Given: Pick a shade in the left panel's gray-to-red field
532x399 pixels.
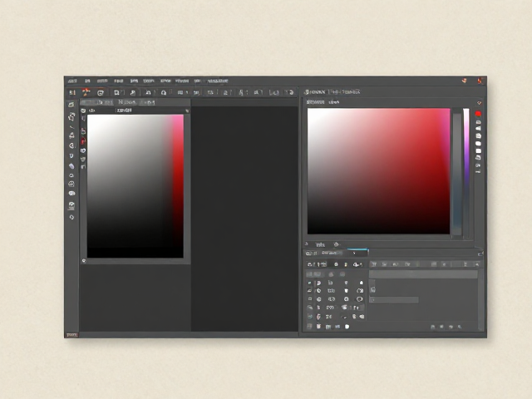Looking at the screenshot, I should (x=135, y=186).
